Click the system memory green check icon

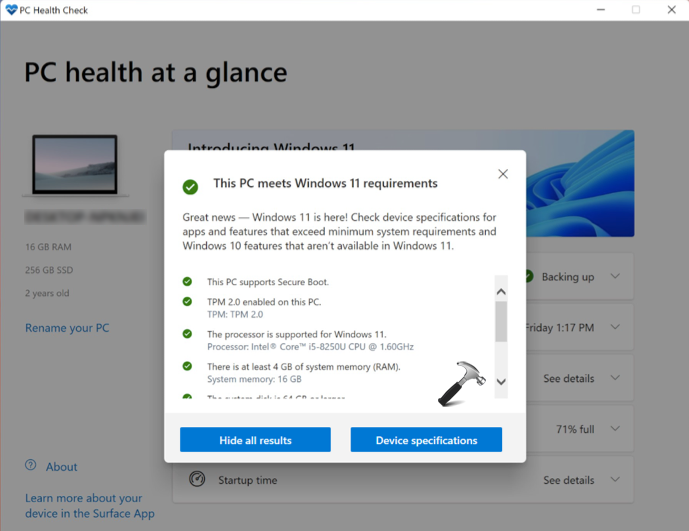[187, 367]
